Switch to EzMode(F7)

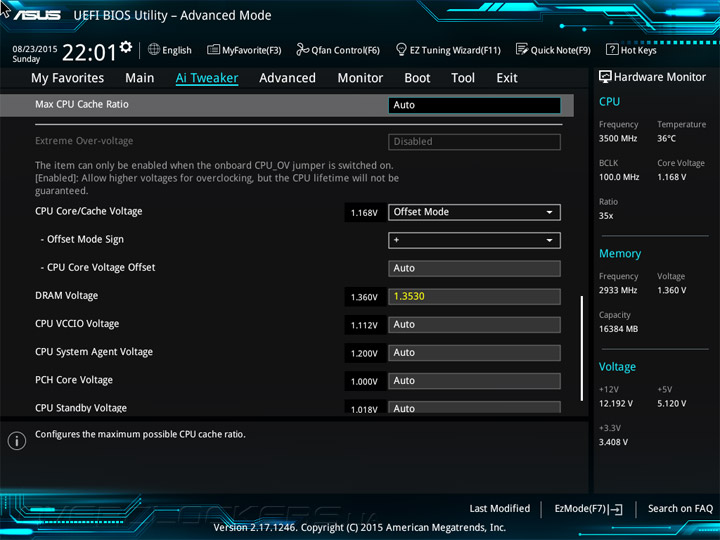tap(588, 509)
